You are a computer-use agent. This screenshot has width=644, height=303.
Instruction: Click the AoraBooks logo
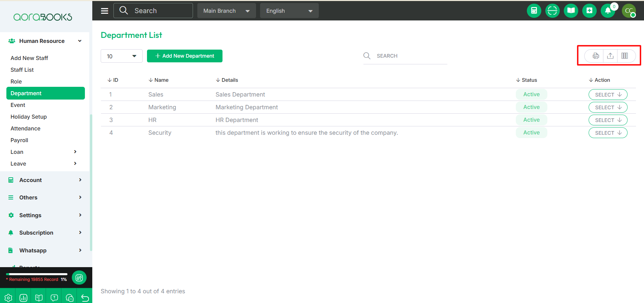(43, 17)
